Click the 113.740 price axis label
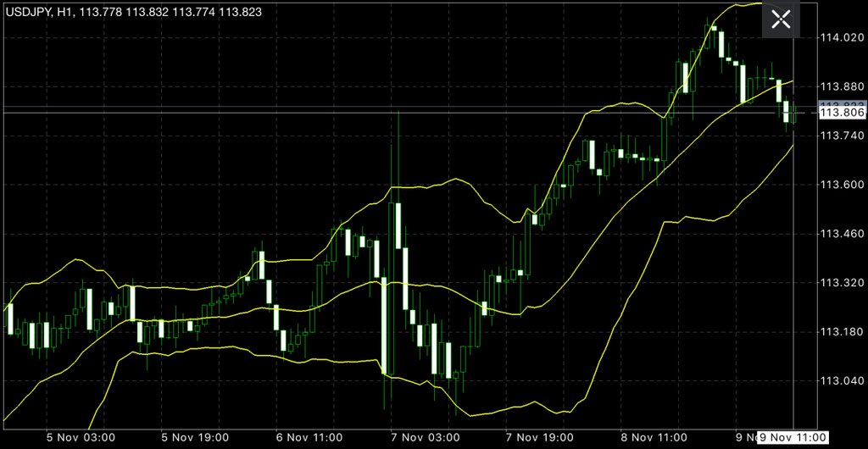 pyautogui.click(x=841, y=136)
